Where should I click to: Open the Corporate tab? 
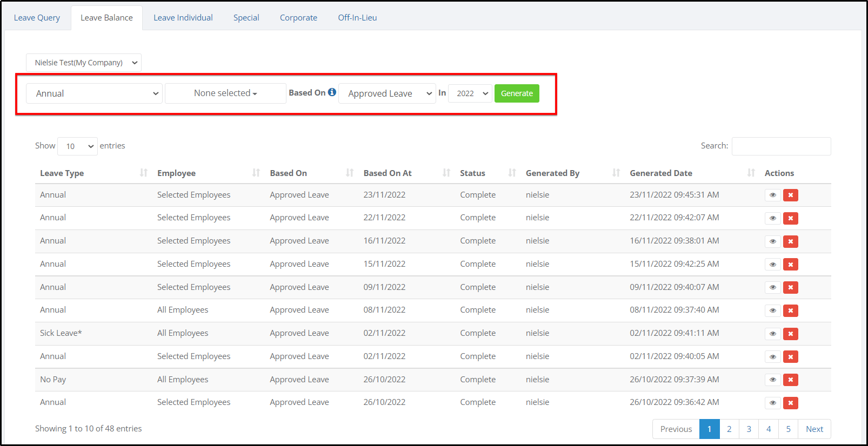[x=298, y=18]
